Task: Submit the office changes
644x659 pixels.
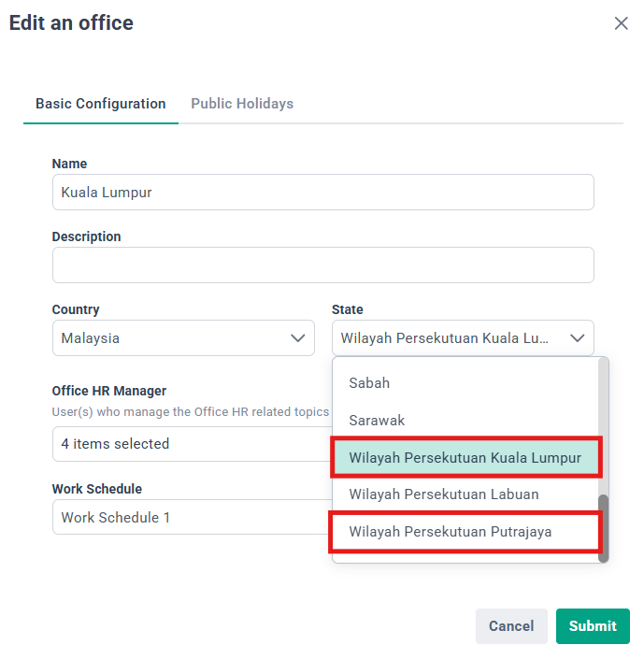Action: click(593, 626)
